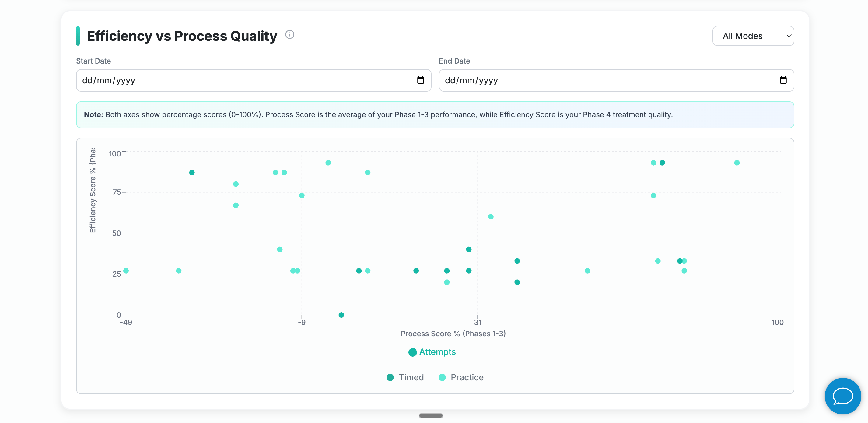Expand the mode filter options
868x423 pixels.
(x=754, y=36)
